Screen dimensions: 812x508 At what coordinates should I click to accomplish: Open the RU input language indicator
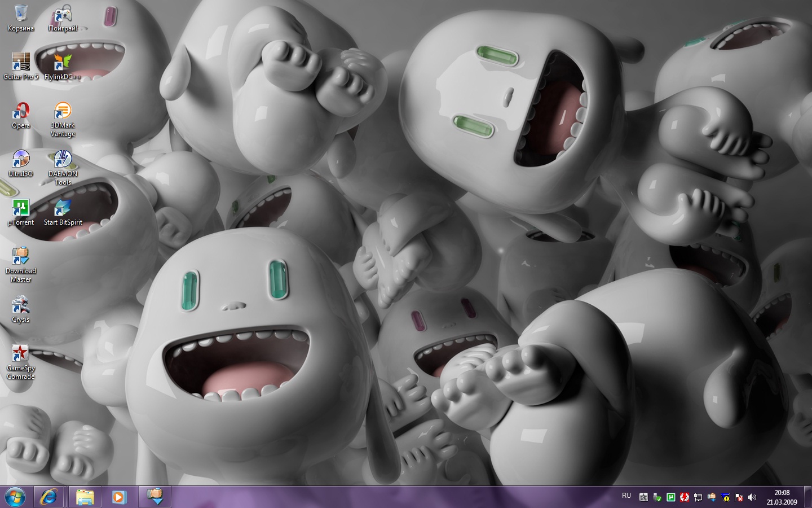[626, 496]
